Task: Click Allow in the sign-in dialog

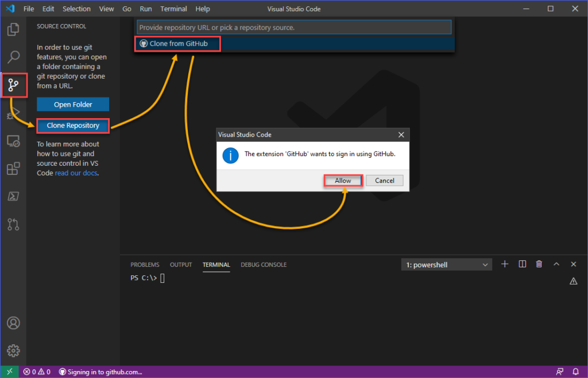Action: pyautogui.click(x=343, y=181)
